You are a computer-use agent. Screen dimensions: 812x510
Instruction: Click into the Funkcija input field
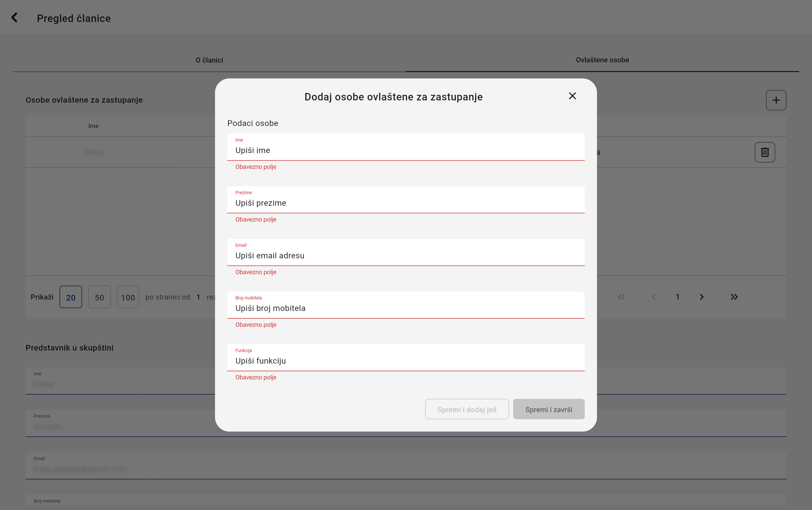[x=405, y=361]
